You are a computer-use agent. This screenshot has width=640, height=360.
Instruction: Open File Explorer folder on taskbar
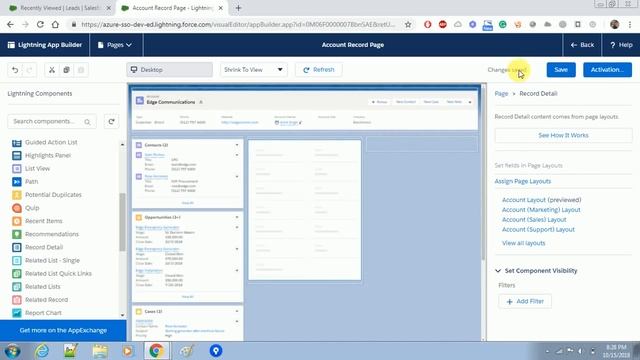(x=100, y=351)
